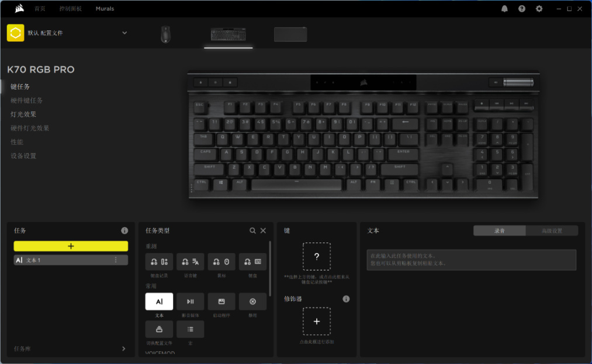Click the question mark key box
The width and height of the screenshot is (592, 364).
316,256
